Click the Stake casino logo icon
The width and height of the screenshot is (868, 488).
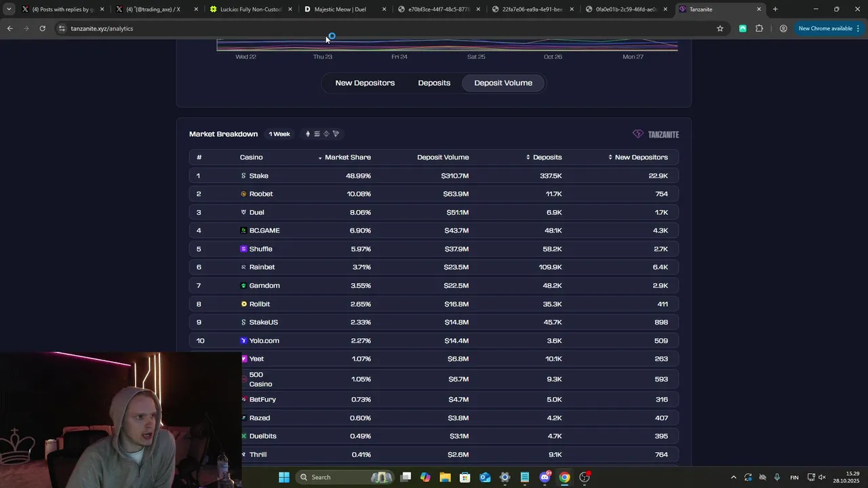click(243, 176)
